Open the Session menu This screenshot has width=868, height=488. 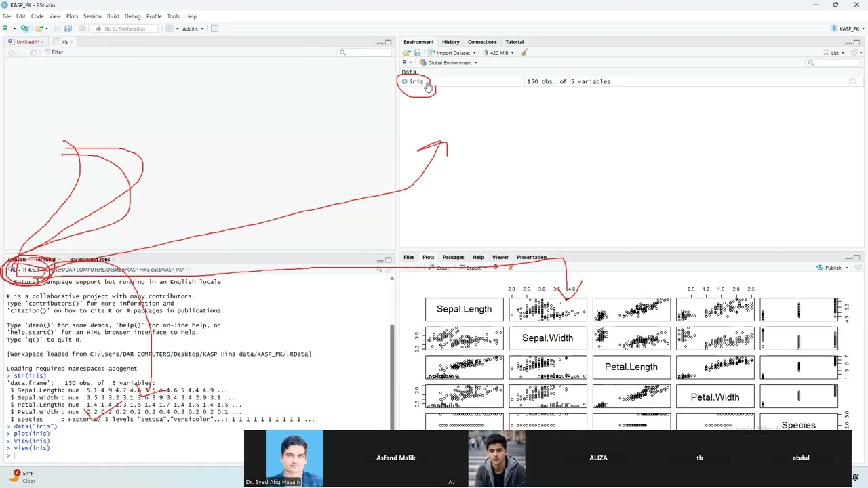coord(92,16)
